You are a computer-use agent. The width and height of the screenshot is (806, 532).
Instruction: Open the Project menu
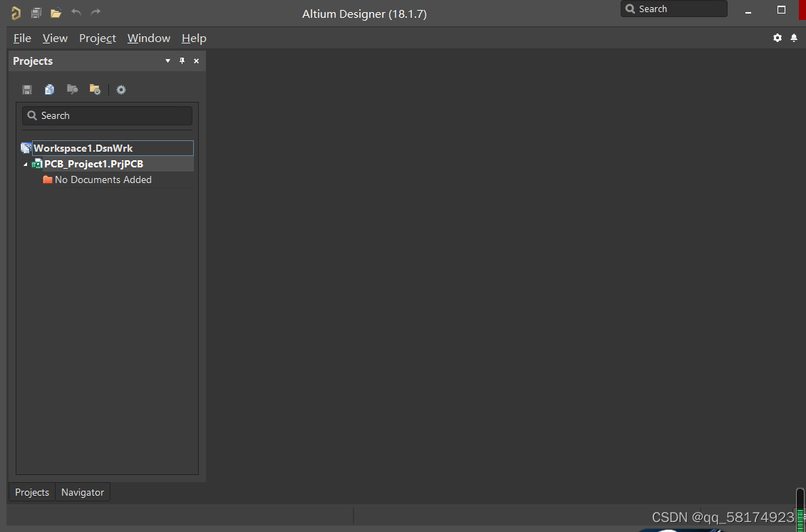pyautogui.click(x=98, y=38)
